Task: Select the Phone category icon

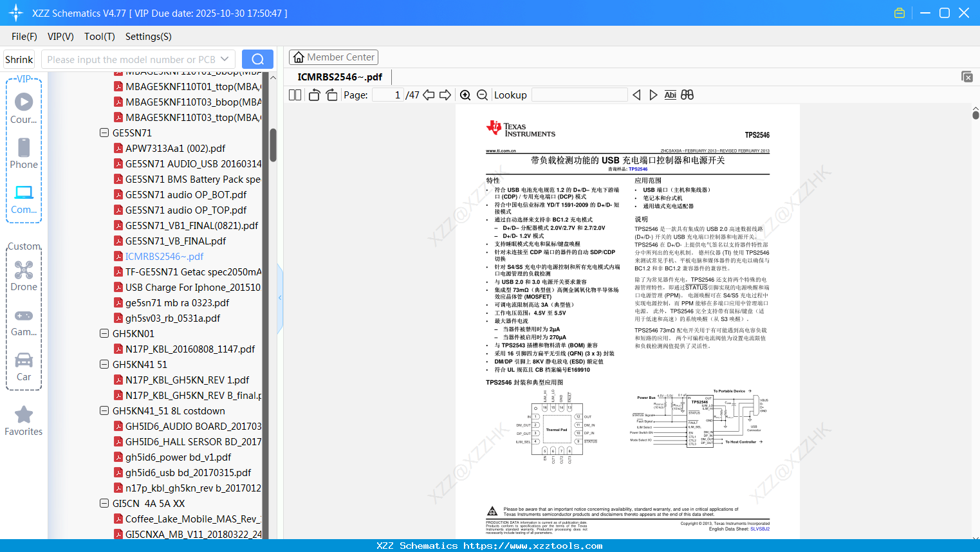Action: [24, 153]
